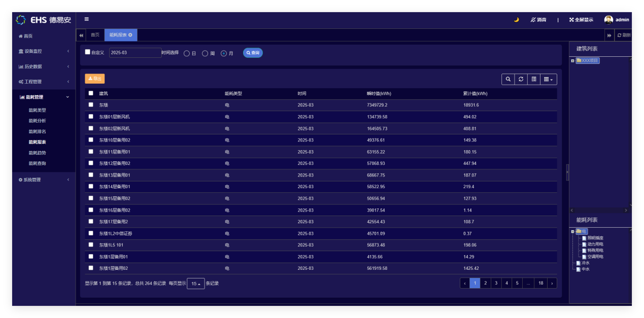Image resolution: width=644 pixels, height=318 pixels.
Task: Open 能耗分析 in the sidebar menu
Action: (37, 121)
